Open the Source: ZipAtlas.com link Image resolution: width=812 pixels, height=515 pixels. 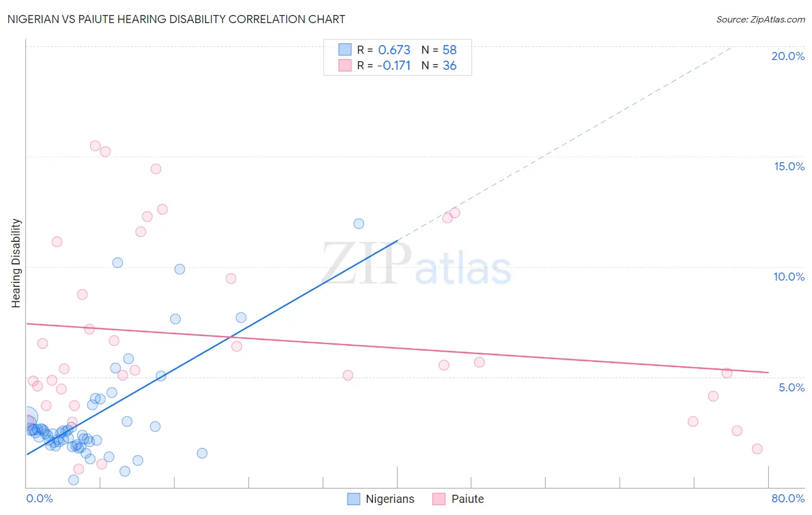(760, 19)
